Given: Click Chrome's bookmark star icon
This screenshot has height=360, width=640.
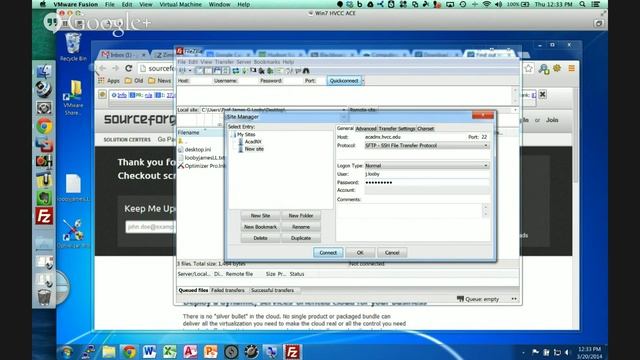Looking at the screenshot, I should (x=529, y=69).
